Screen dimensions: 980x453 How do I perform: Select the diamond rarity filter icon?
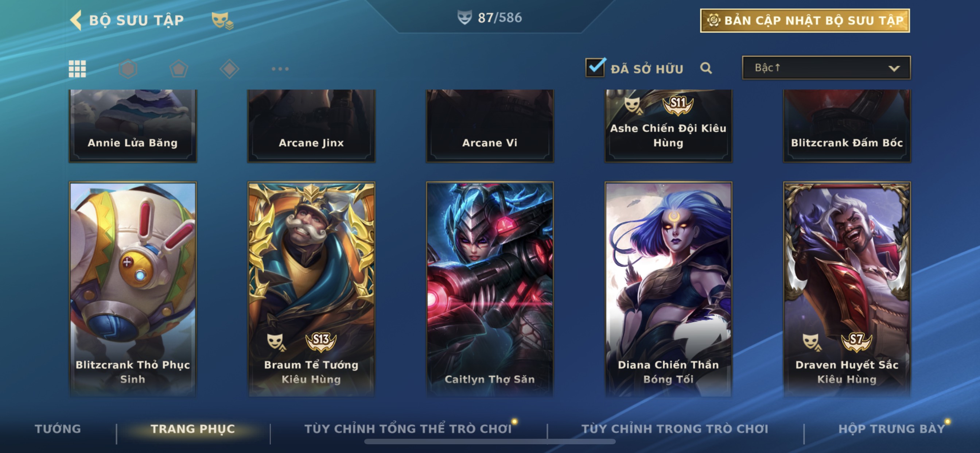coord(229,69)
